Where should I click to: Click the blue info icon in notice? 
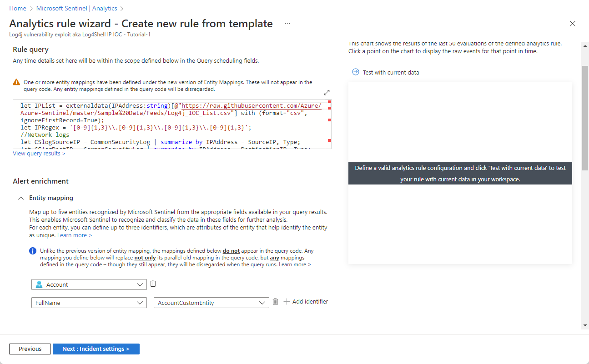[33, 251]
